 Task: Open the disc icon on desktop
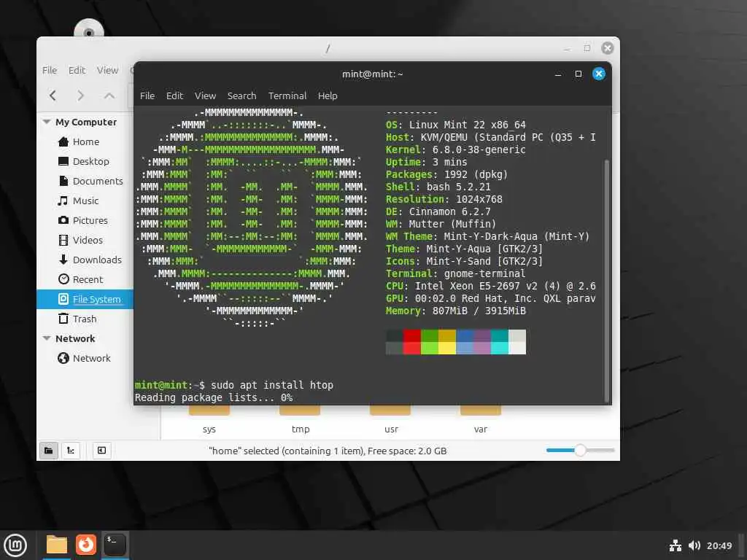[x=88, y=28]
